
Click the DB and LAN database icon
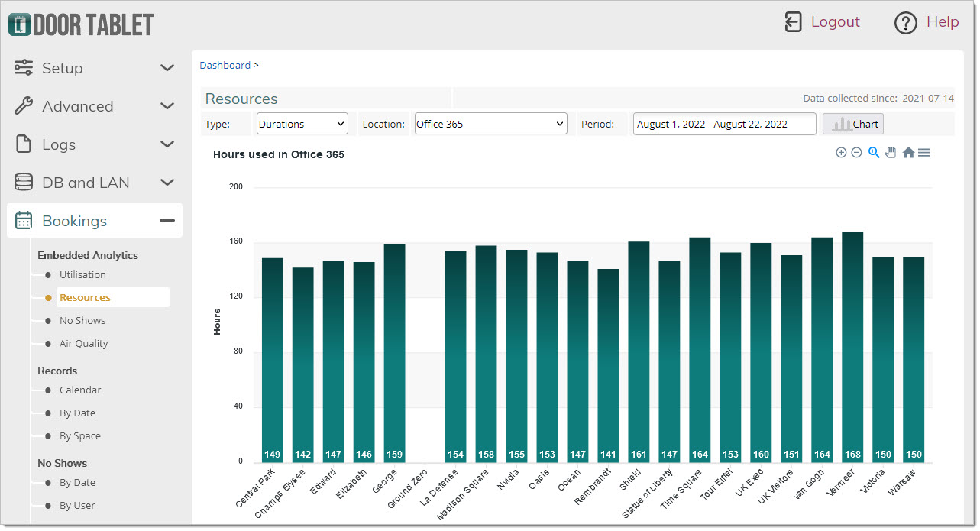click(24, 183)
